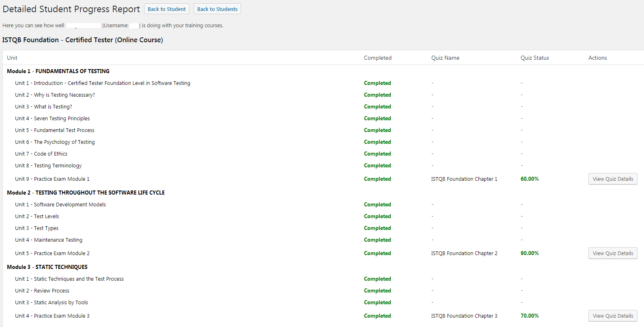Select Module 1 - FUNDAMENTALS OF TESTING heading
This screenshot has height=327, width=644.
(x=58, y=71)
